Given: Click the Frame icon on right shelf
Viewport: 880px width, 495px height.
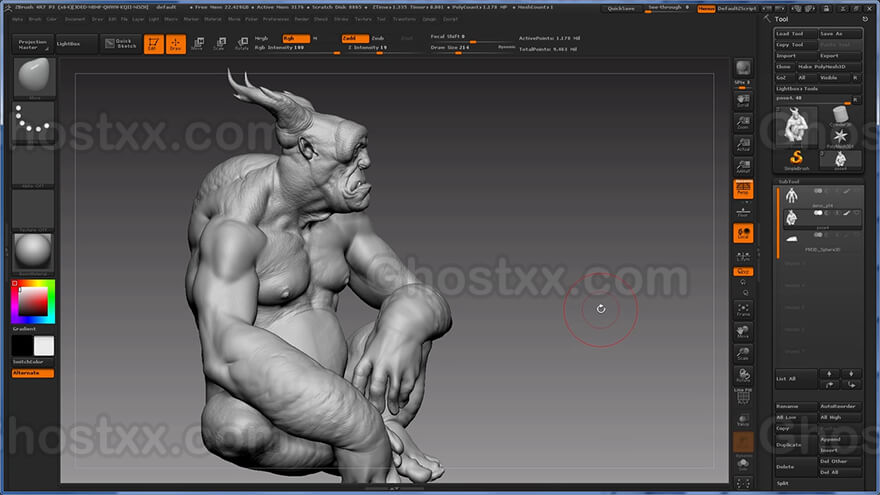Looking at the screenshot, I should tap(743, 309).
